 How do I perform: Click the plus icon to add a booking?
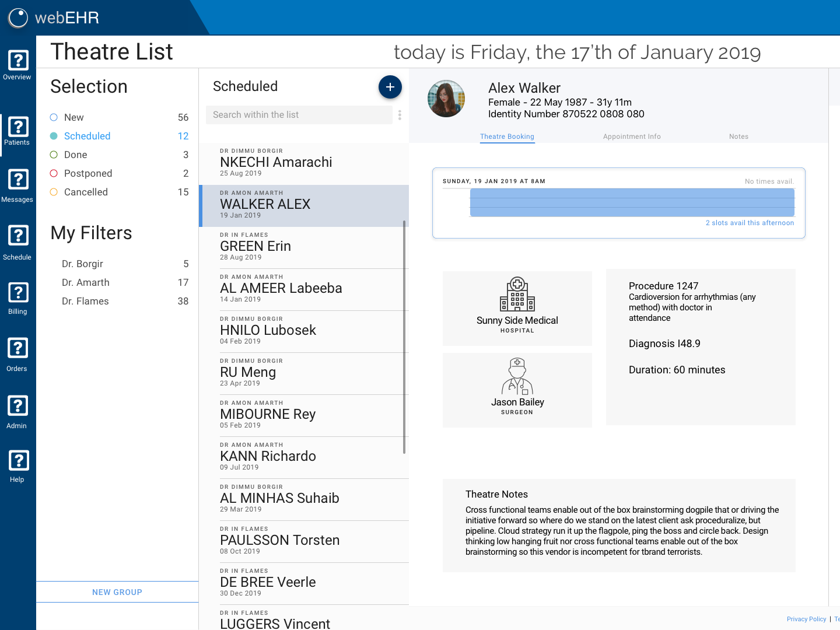[390, 87]
